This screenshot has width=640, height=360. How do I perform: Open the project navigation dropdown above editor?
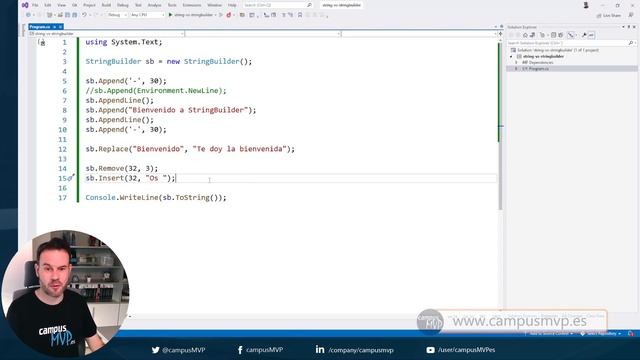[107, 34]
